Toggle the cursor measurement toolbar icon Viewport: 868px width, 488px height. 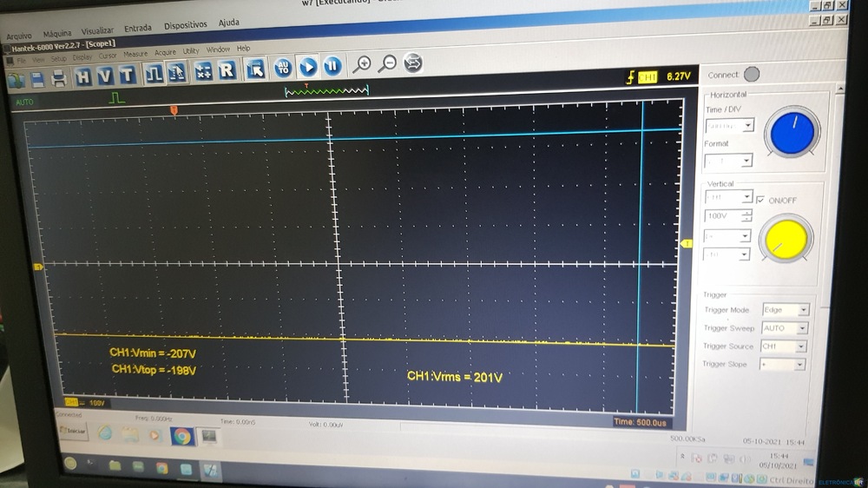[x=176, y=72]
